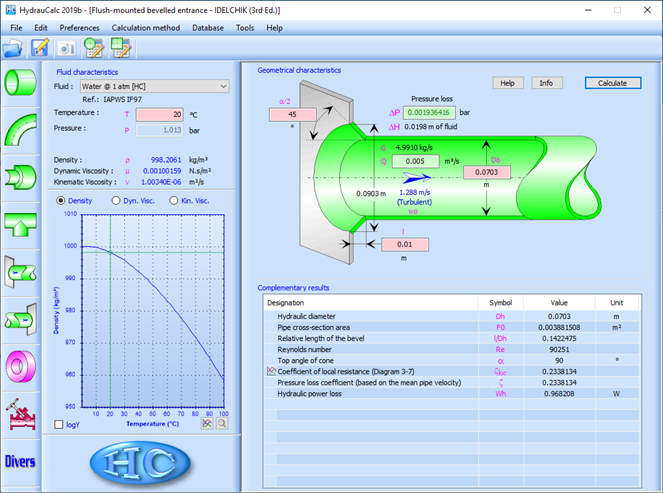Select the T-junction component icon
Image resolution: width=663 pixels, height=493 pixels.
pos(20,224)
